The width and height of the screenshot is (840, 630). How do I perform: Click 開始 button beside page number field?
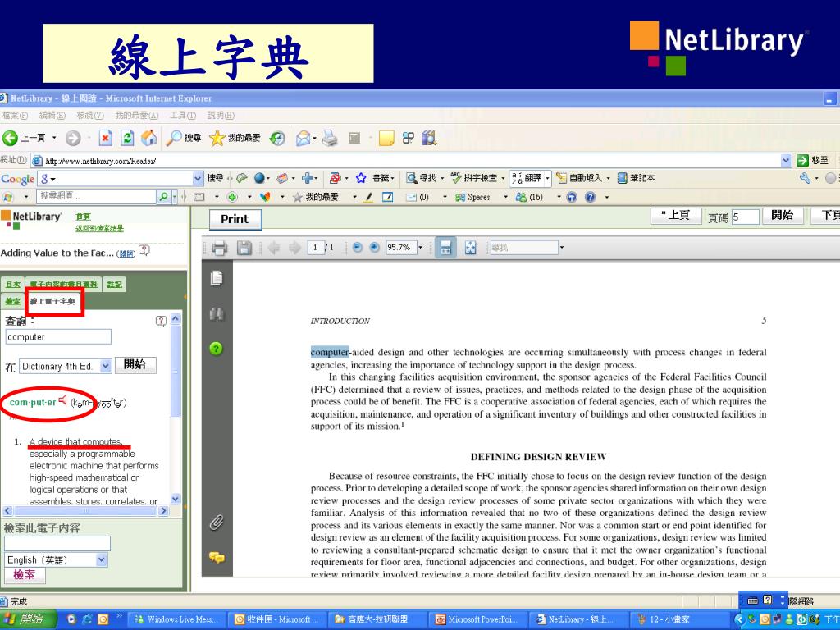point(782,216)
